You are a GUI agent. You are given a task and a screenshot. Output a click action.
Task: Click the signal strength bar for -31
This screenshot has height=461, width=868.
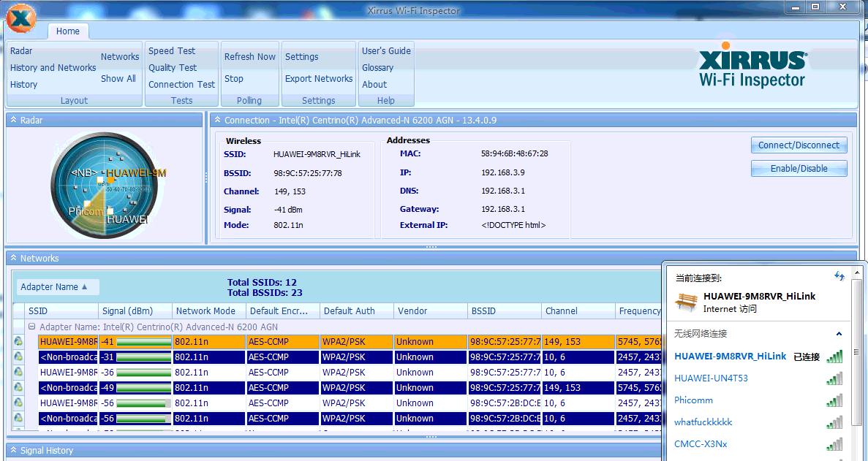[144, 358]
